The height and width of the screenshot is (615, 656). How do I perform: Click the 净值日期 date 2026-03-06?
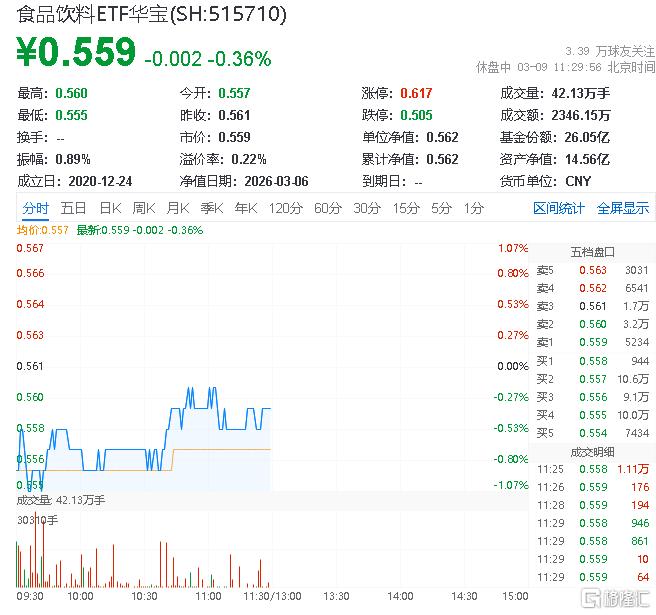276,181
